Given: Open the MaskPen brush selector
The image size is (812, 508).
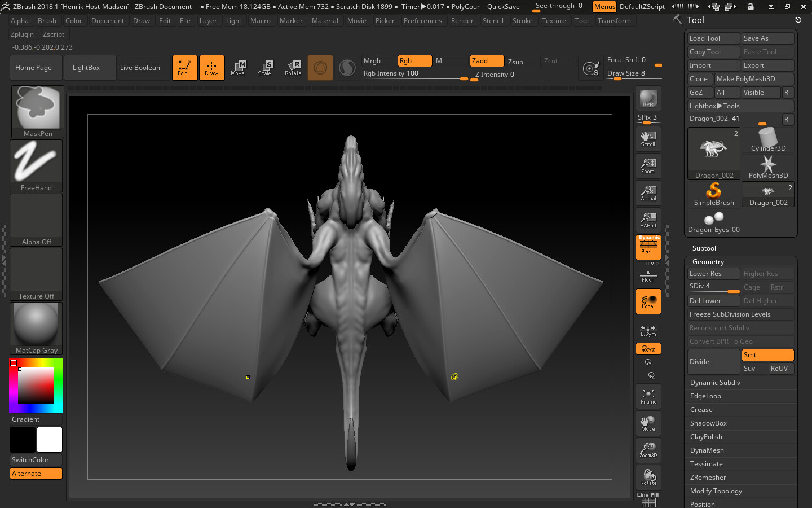Looking at the screenshot, I should point(36,111).
